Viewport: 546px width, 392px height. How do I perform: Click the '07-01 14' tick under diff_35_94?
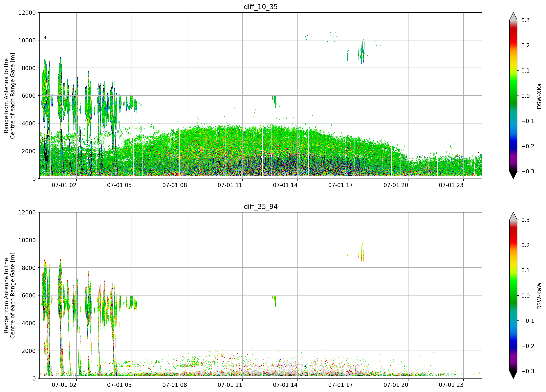(285, 385)
